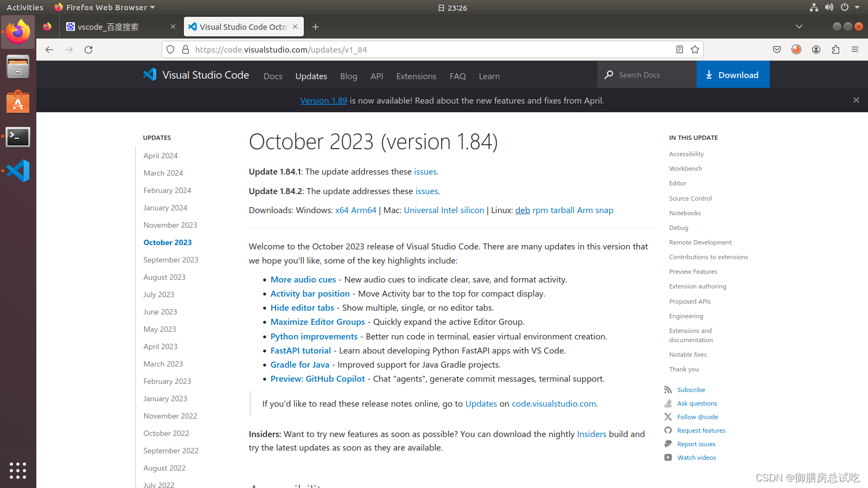Open the Extensions menu item in navbar
The image size is (868, 488).
click(416, 76)
